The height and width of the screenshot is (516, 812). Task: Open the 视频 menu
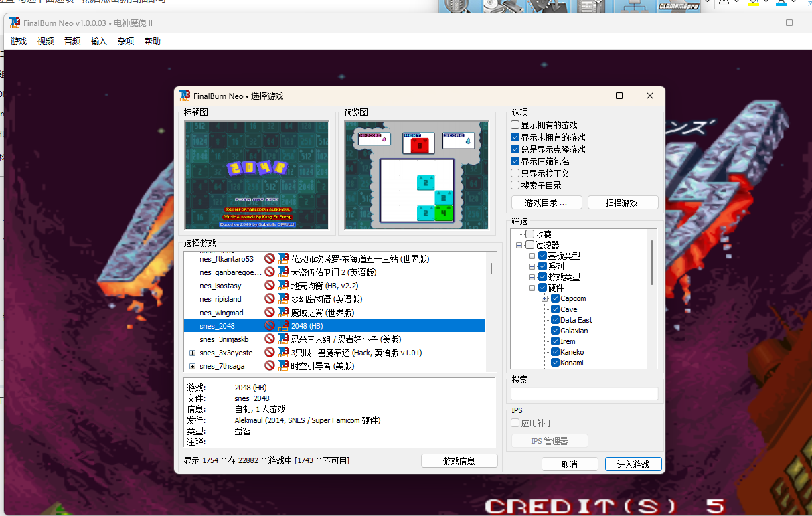point(46,41)
